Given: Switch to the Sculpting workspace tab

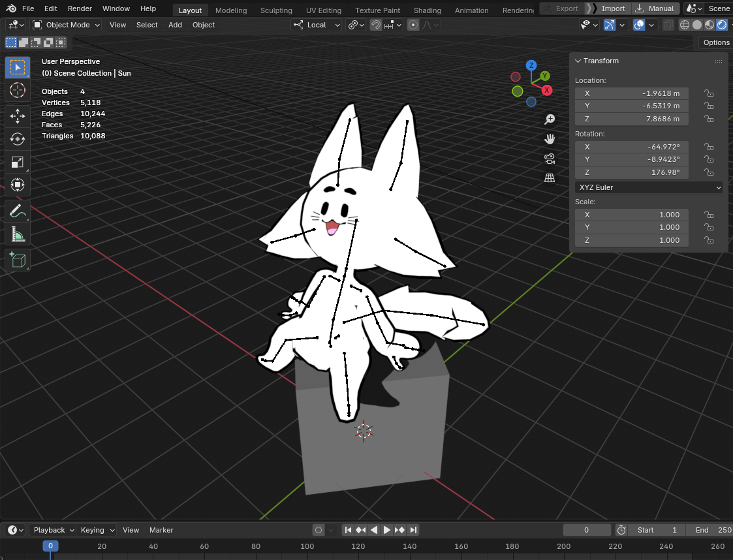Looking at the screenshot, I should point(276,10).
